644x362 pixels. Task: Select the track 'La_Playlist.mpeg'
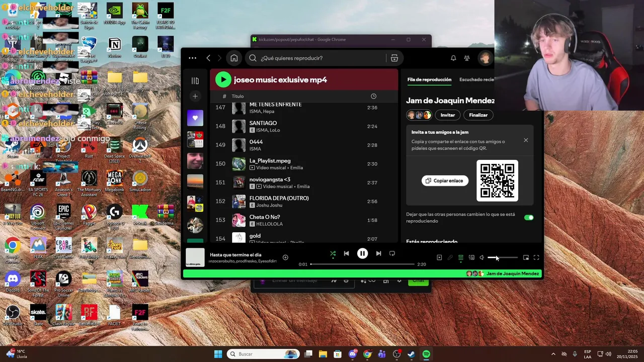click(x=304, y=164)
